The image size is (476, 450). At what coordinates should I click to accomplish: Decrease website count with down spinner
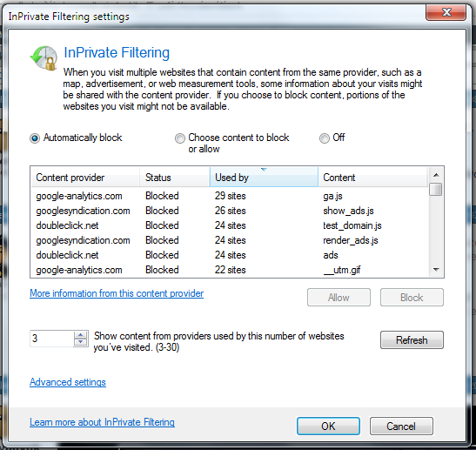(x=81, y=342)
